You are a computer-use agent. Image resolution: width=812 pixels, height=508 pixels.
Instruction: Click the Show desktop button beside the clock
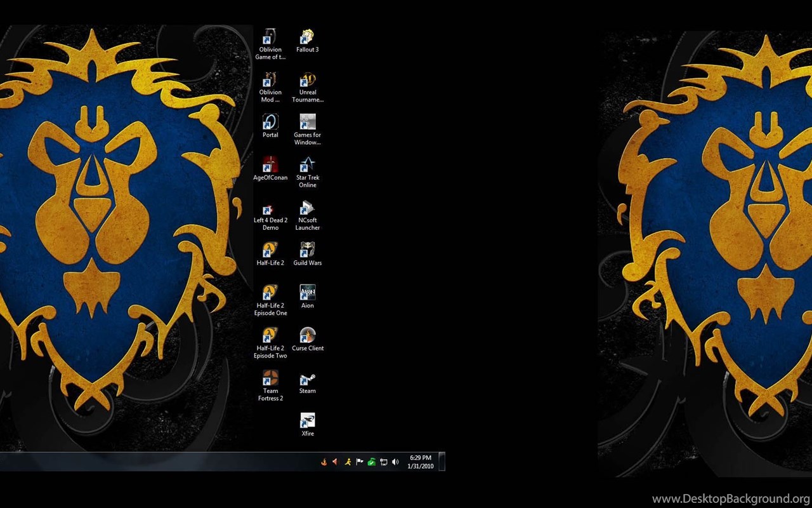(442, 462)
